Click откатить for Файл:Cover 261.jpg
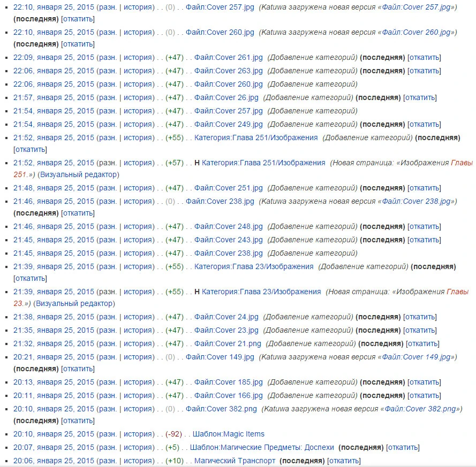The height and width of the screenshot is (467, 476). [424, 57]
